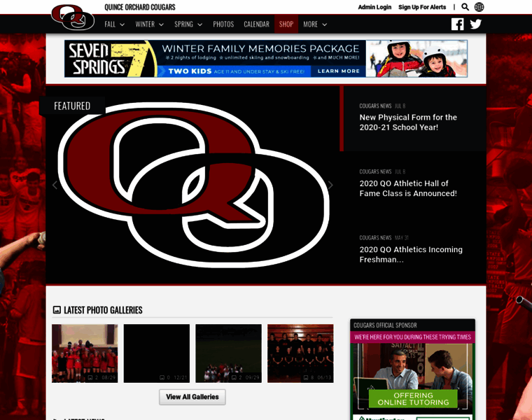Click the Latest Photo Galleries heading
Viewport: 532px width, 420px height.
click(x=103, y=310)
